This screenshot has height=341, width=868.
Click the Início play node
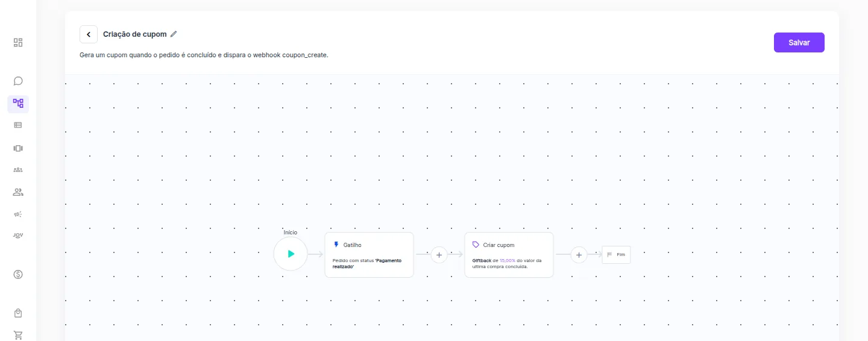pos(291,254)
